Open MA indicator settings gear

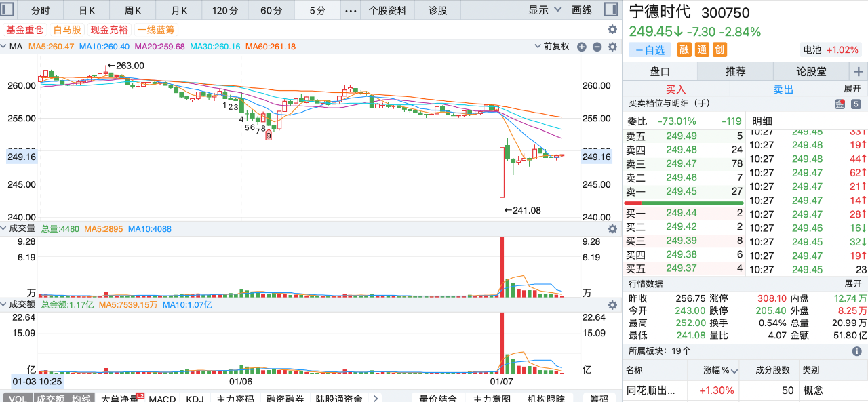612,47
